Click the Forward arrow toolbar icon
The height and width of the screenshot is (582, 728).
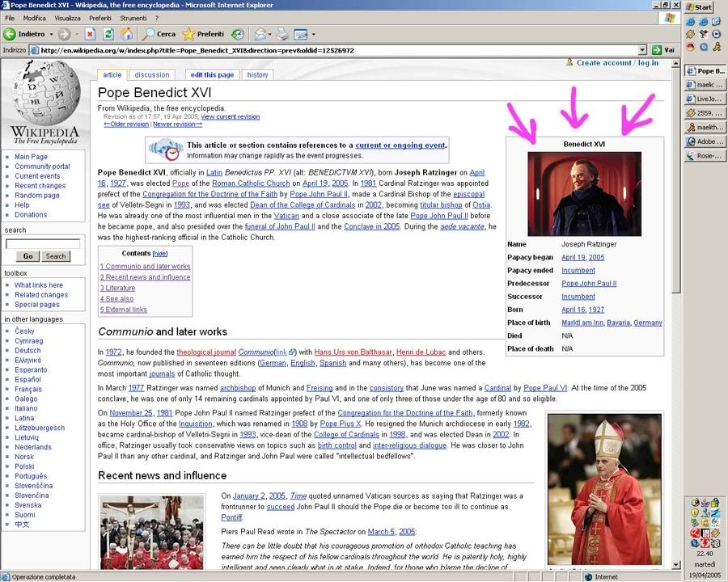[x=64, y=34]
